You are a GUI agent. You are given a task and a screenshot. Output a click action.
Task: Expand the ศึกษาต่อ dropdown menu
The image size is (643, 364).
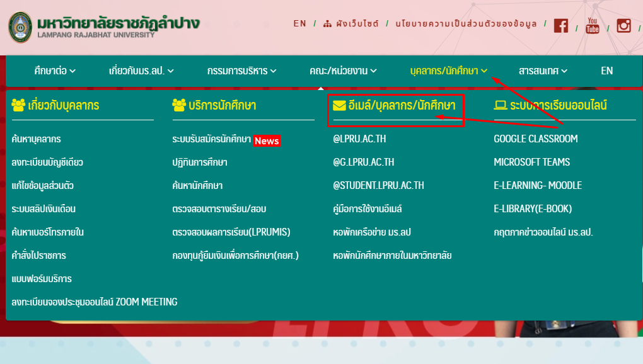point(55,71)
